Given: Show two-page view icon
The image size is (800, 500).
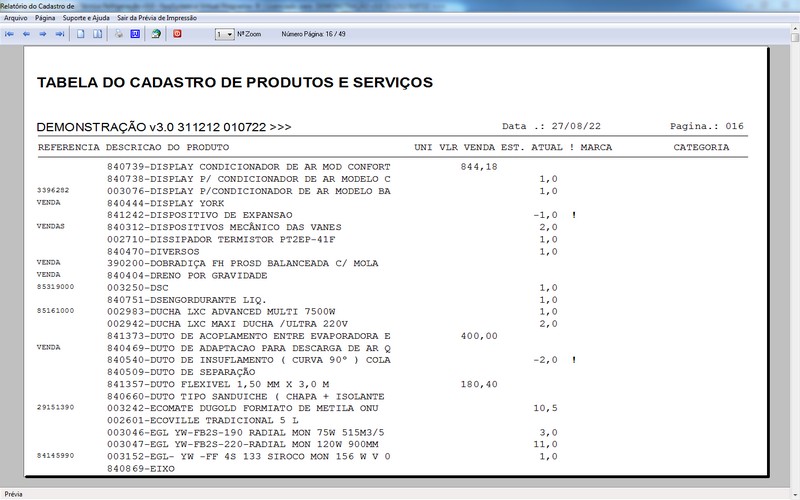Looking at the screenshot, I should [97, 34].
